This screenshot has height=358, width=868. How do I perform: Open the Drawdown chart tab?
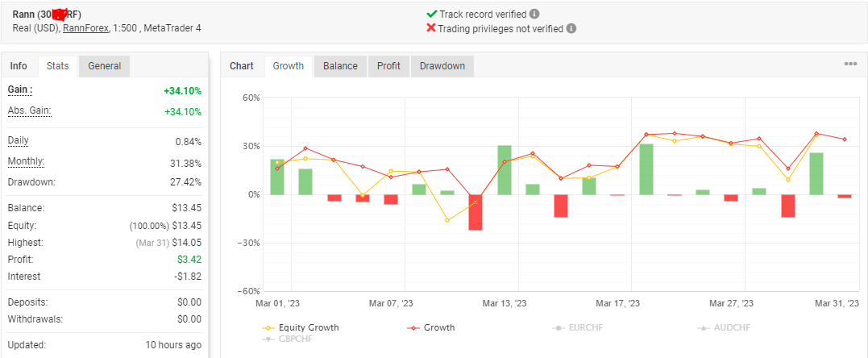click(x=442, y=66)
